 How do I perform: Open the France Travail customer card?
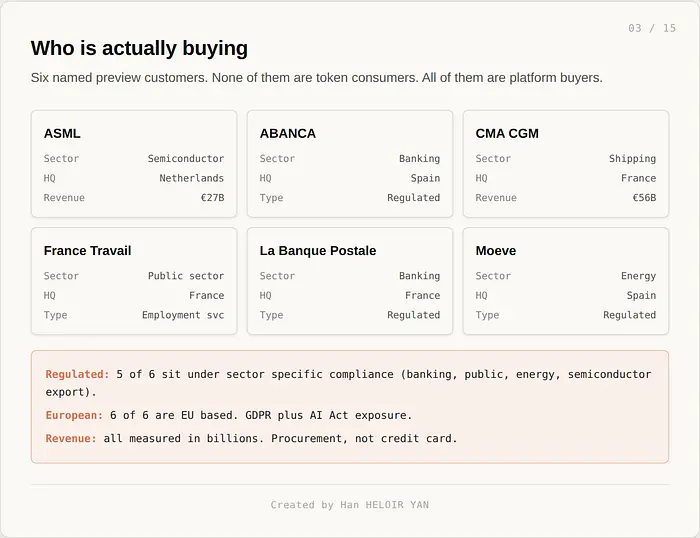(x=134, y=281)
